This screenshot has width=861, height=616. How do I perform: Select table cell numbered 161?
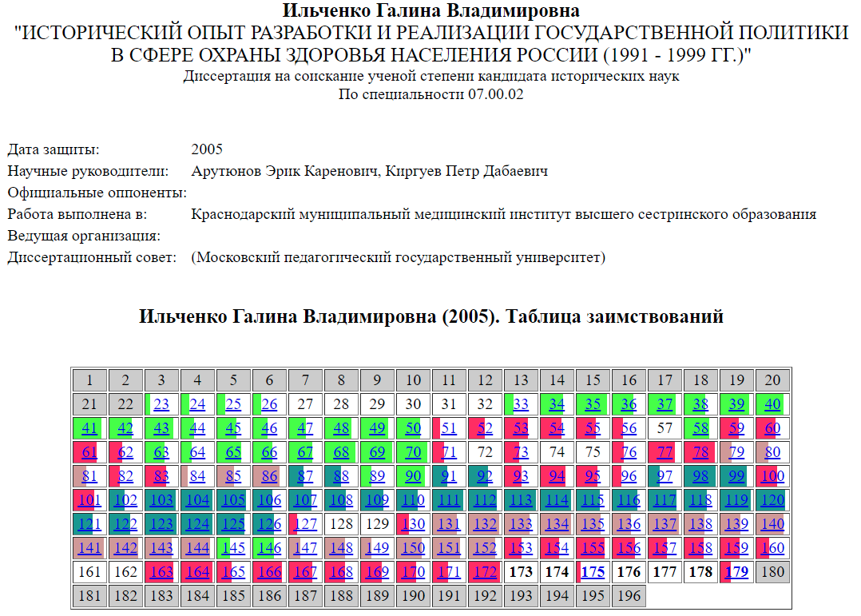pyautogui.click(x=89, y=572)
